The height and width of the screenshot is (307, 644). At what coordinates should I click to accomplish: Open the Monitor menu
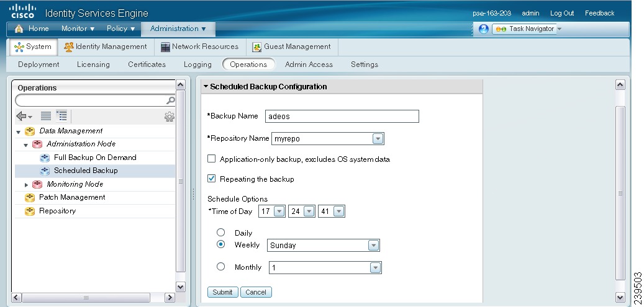click(x=78, y=29)
